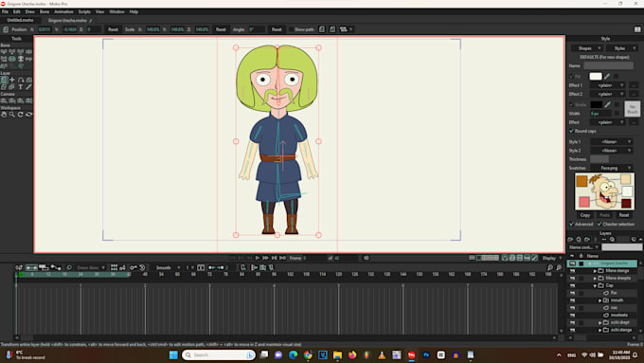Toggle the Show path checkbox

291,29
